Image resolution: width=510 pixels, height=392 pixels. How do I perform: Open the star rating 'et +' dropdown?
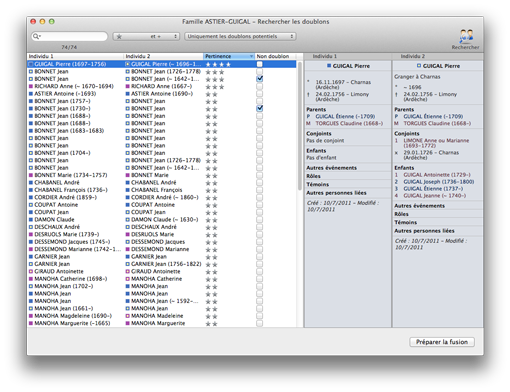[146, 36]
